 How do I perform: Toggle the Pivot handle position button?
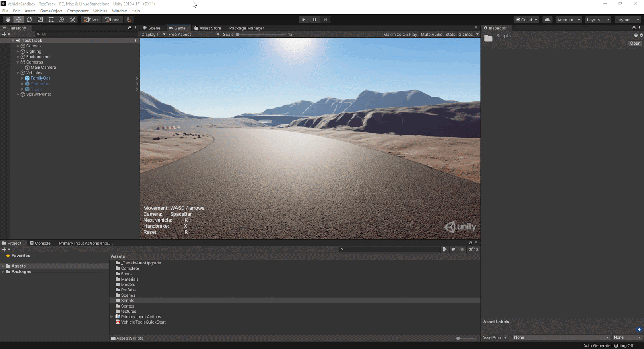pos(91,20)
